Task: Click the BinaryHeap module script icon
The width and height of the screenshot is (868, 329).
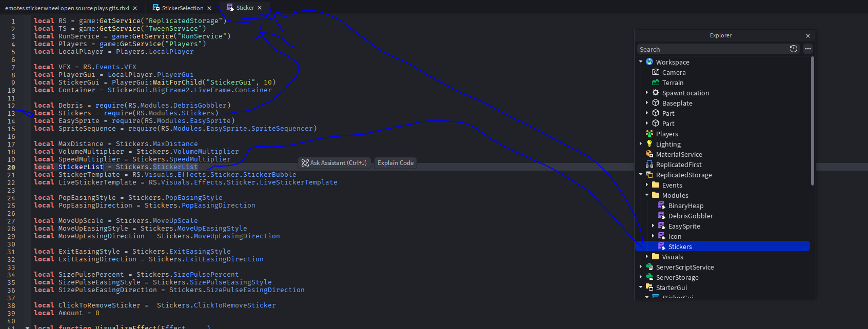Action: 662,205
